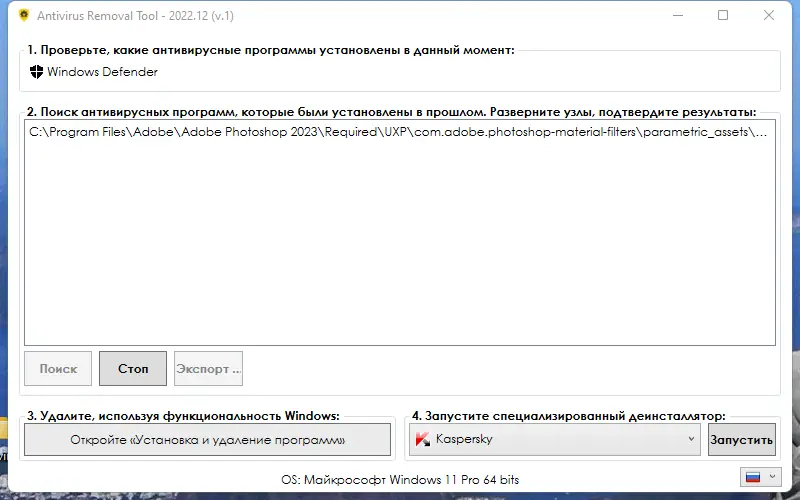
Task: Click the window title Antivirus Removal Tool
Action: [135, 16]
